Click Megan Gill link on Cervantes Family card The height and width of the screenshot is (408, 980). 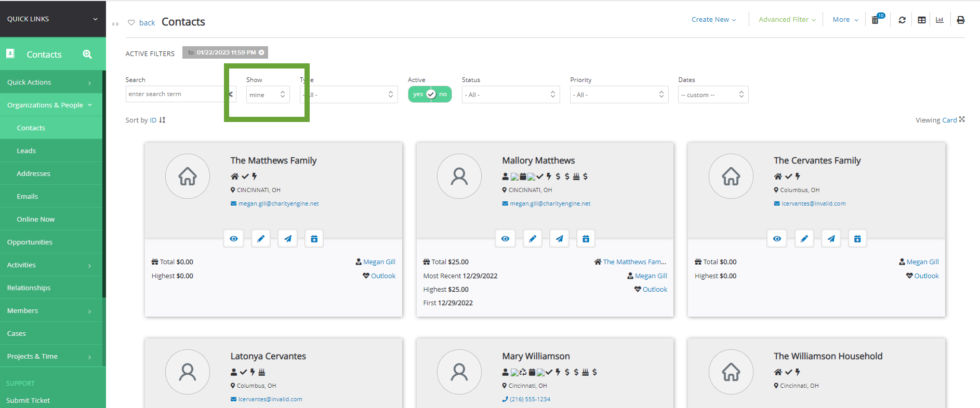(922, 262)
